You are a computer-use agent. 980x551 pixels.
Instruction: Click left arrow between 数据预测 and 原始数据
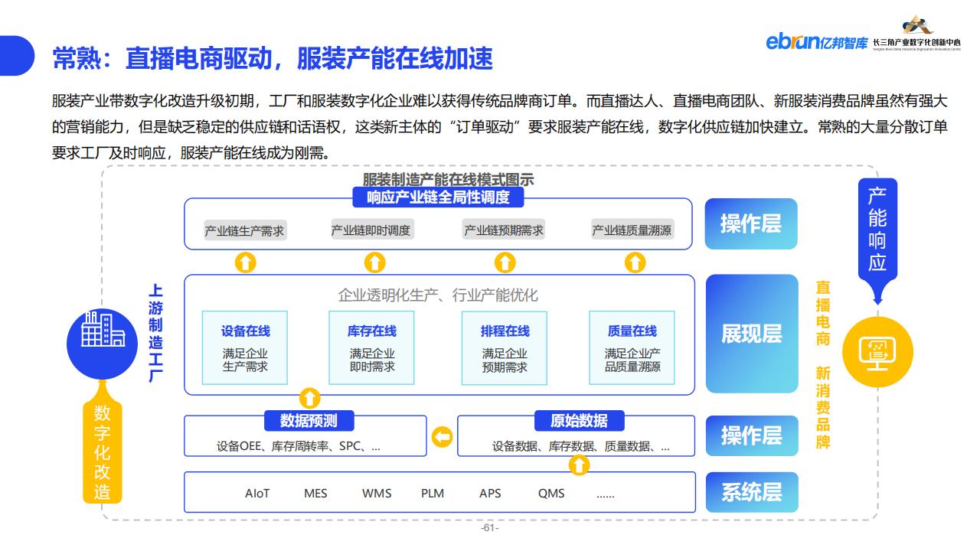click(x=442, y=437)
